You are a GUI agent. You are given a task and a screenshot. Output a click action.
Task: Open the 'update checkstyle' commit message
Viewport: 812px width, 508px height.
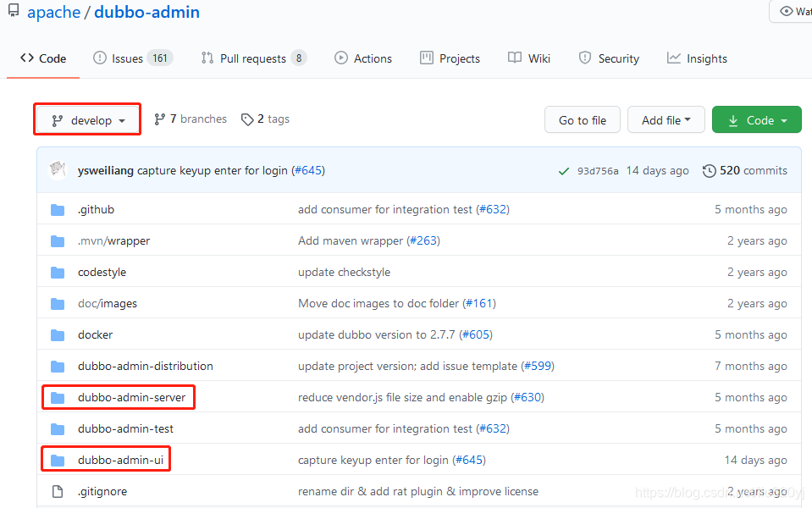point(345,273)
